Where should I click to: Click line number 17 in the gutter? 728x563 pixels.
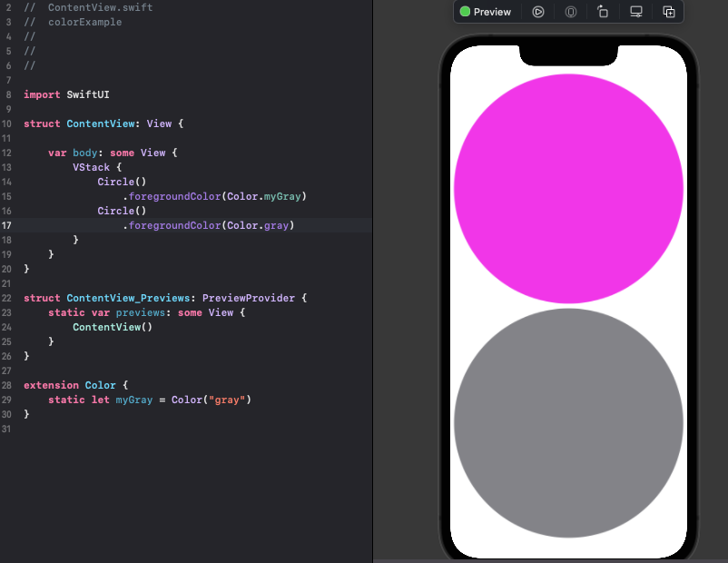6,225
